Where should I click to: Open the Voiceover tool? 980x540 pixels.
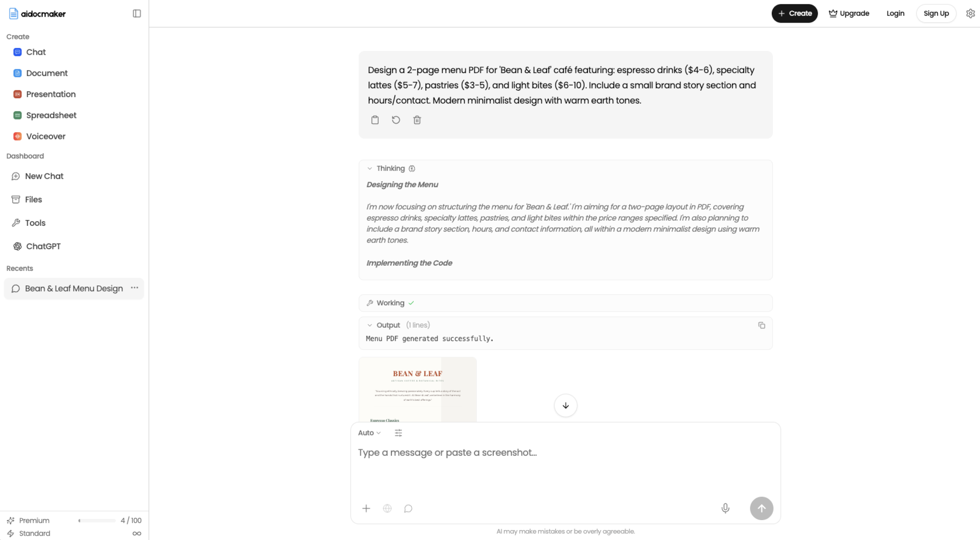[x=46, y=136]
